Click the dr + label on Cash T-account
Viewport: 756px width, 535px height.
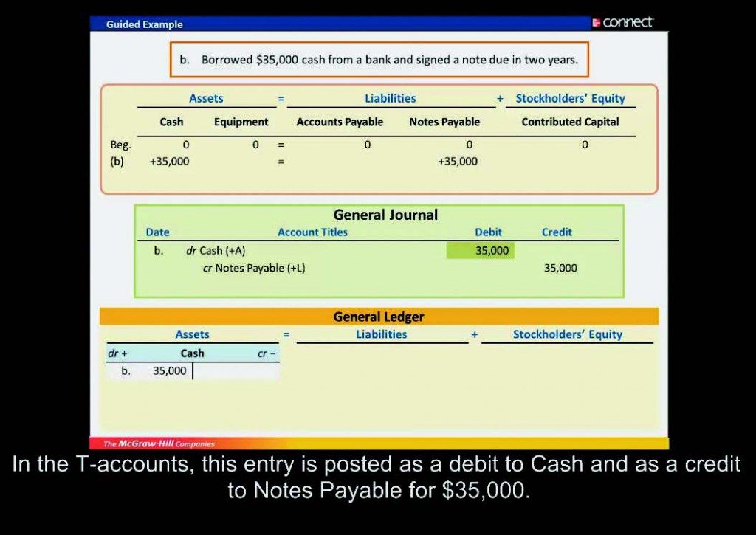coord(117,353)
